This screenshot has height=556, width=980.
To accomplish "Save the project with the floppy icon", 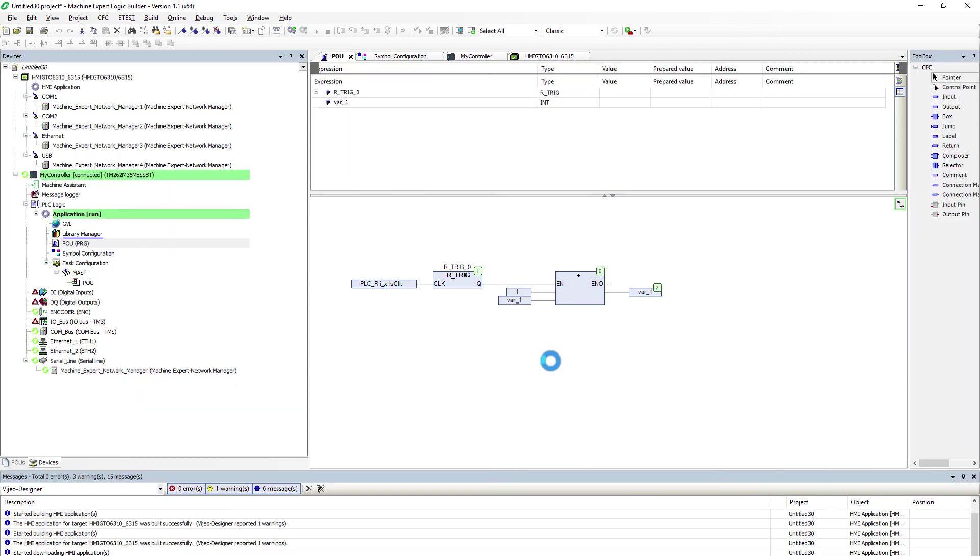I will point(29,31).
